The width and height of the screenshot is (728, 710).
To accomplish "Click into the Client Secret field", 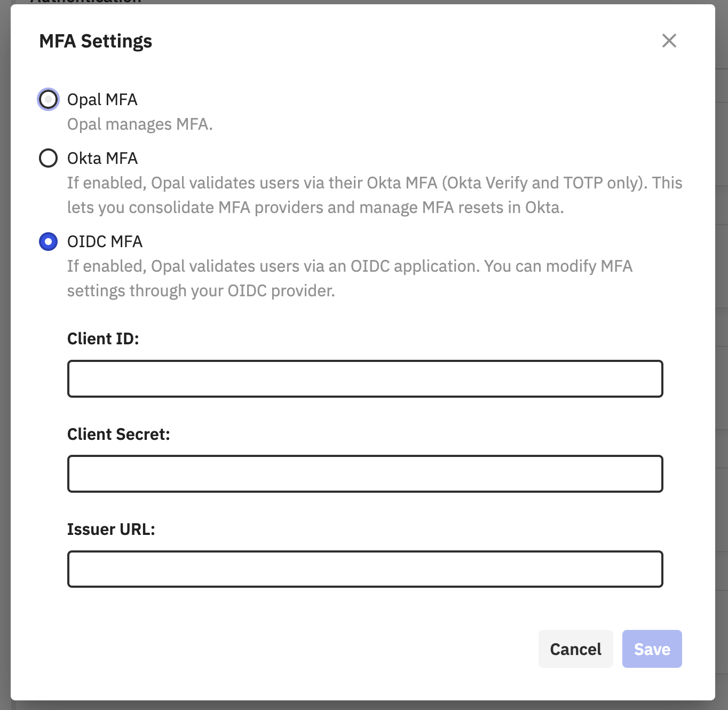I will pos(365,474).
